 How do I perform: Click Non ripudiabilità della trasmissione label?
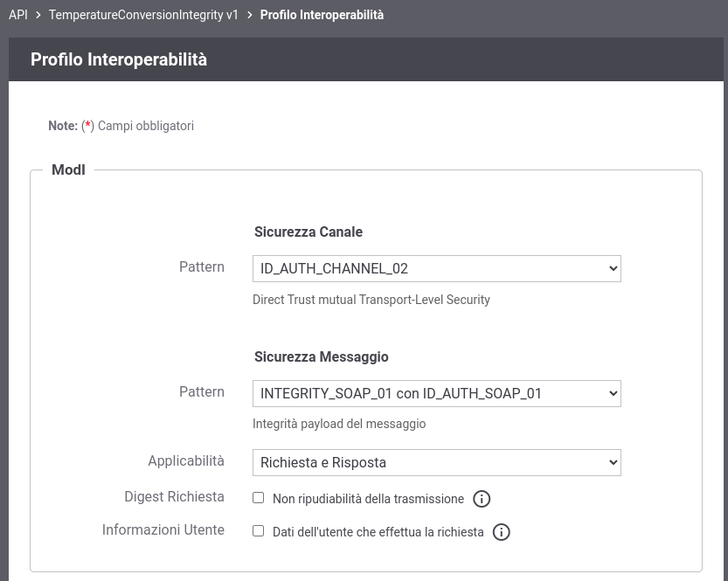pyautogui.click(x=368, y=499)
